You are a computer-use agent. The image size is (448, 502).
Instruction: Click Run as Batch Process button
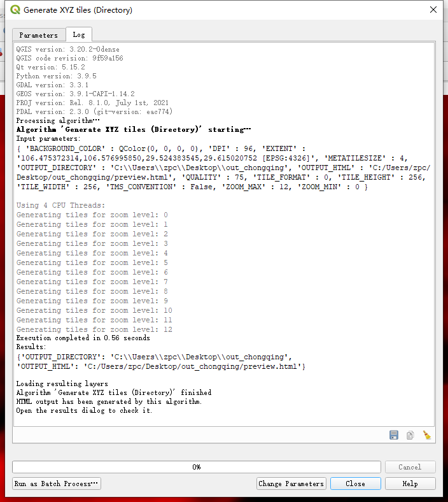tap(57, 484)
